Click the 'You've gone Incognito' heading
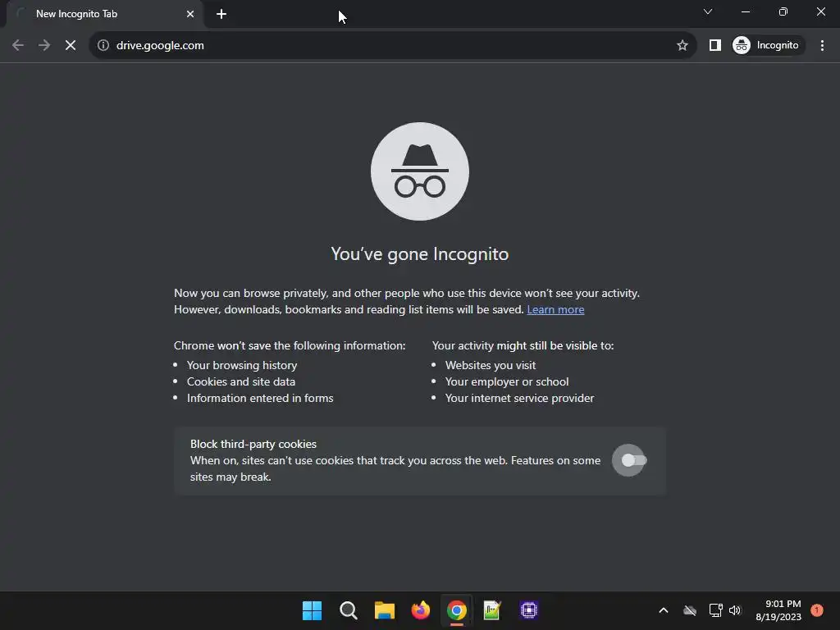The width and height of the screenshot is (840, 630). [x=420, y=254]
